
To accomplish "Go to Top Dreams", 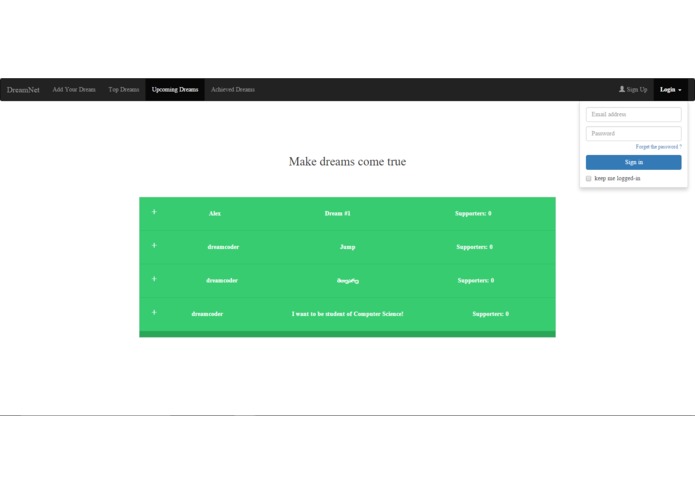I will 124,89.
